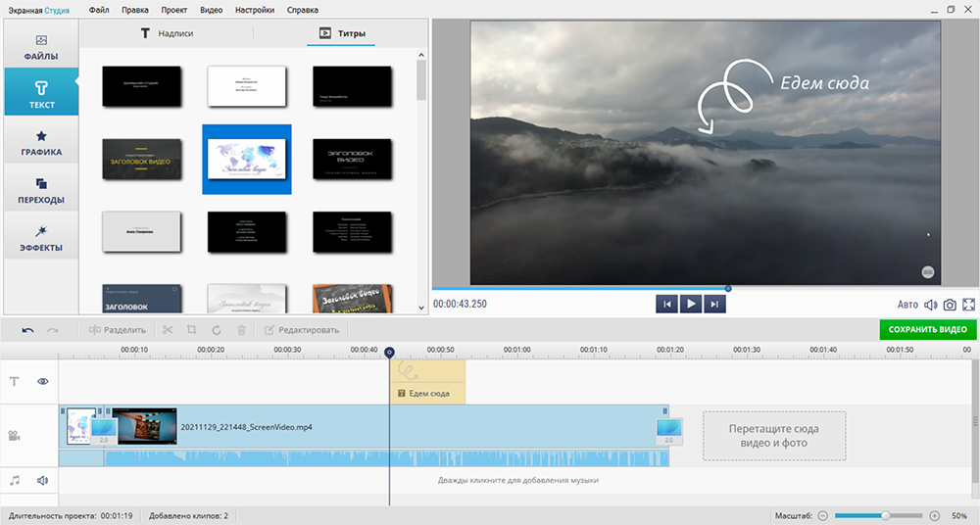Click the crop icon in toolbar
Viewport: 980px width, 525px height.
[192, 330]
